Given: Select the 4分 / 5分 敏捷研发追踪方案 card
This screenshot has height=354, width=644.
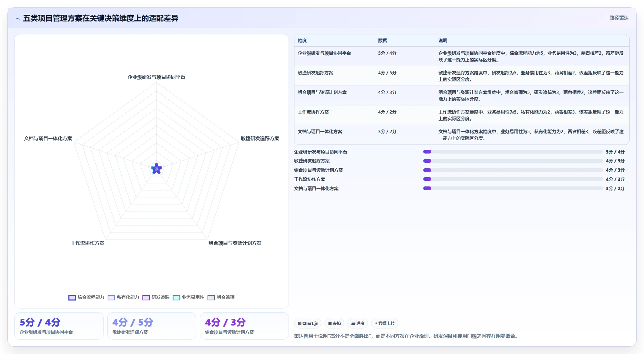Looking at the screenshot, I should click(152, 326).
